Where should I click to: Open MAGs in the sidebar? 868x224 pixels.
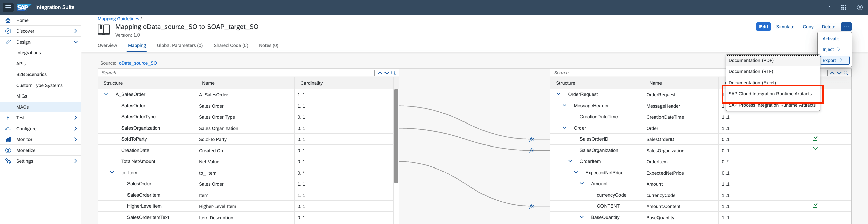[x=41, y=107]
